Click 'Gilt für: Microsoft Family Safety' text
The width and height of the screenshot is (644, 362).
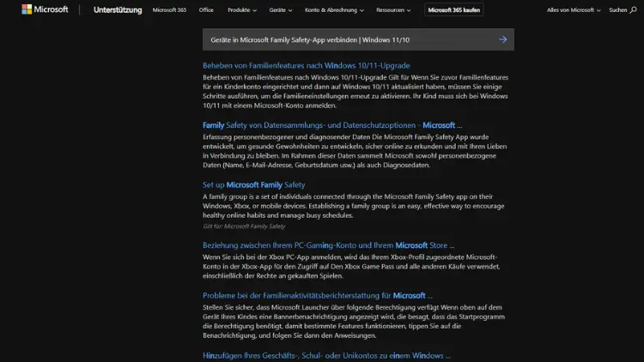pos(244,226)
